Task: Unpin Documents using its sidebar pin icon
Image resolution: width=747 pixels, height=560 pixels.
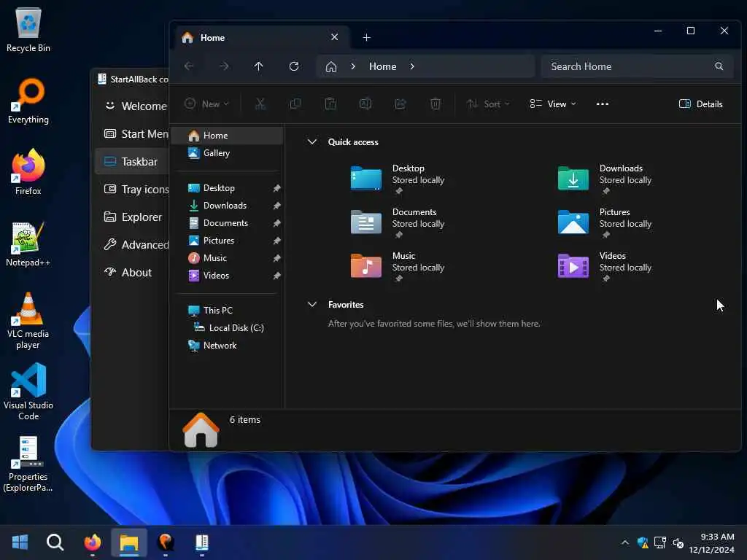Action: tap(276, 223)
